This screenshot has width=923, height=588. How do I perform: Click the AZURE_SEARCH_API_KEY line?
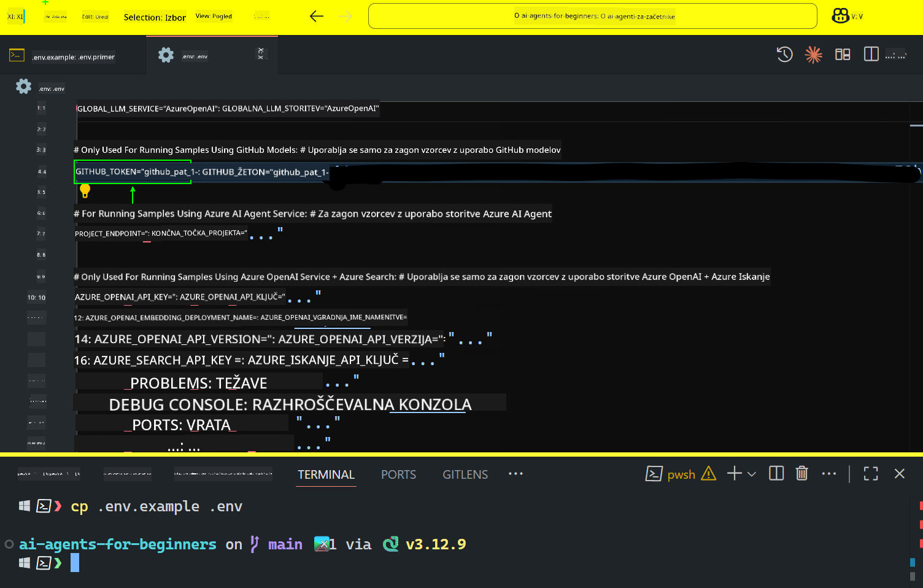tap(259, 360)
